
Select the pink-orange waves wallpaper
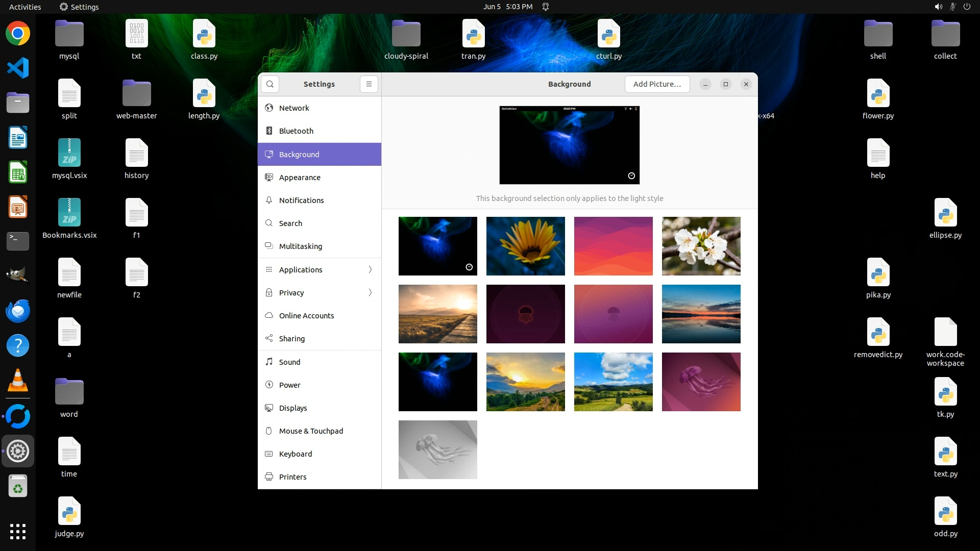613,246
